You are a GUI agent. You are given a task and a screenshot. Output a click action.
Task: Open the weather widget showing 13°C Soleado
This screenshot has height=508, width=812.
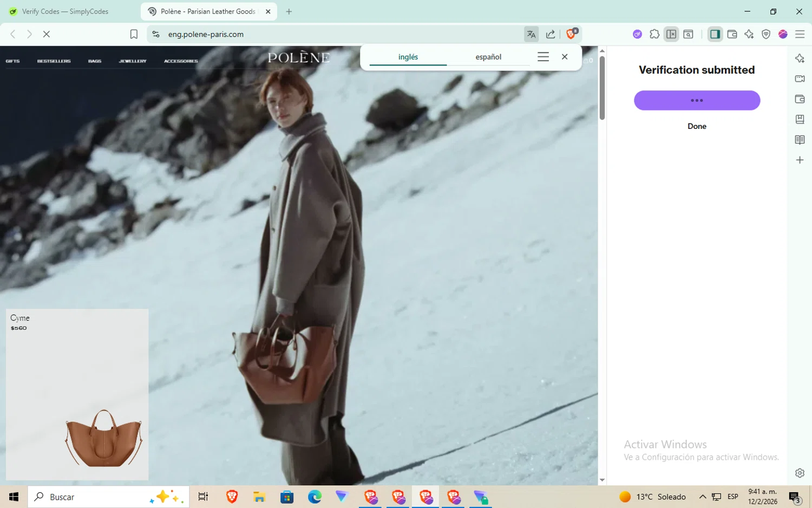coord(652,497)
